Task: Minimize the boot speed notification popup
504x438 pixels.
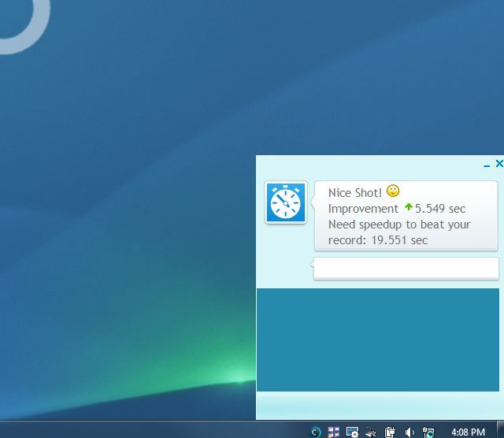Action: (487, 166)
